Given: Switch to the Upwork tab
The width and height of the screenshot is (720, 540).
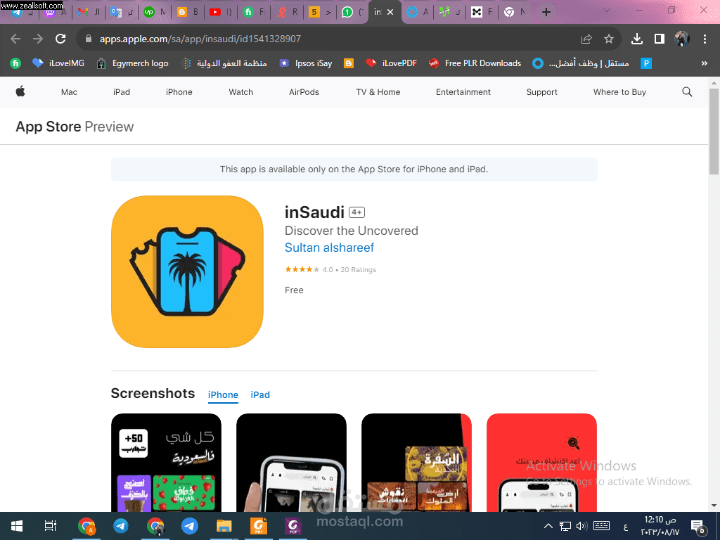Looking at the screenshot, I should (x=155, y=12).
